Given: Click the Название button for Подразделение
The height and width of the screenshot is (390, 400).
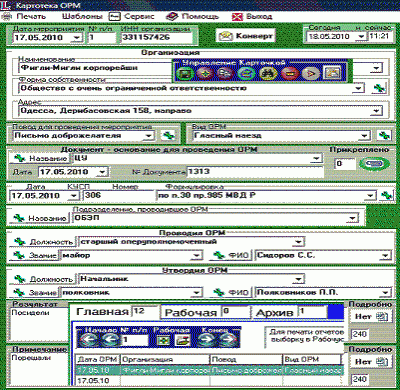Looking at the screenshot, I should pyautogui.click(x=40, y=218).
